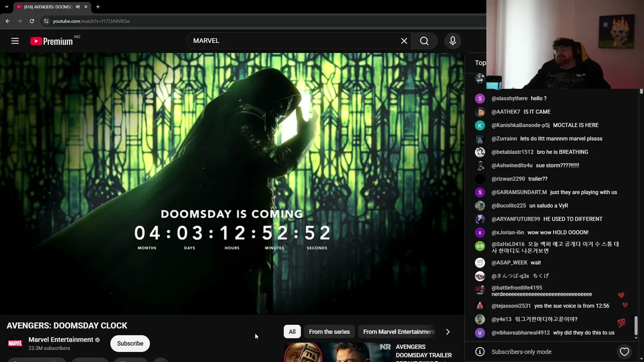This screenshot has height=362, width=644.
Task: Subscribe to Marvel Entertainment
Action: coord(130,343)
